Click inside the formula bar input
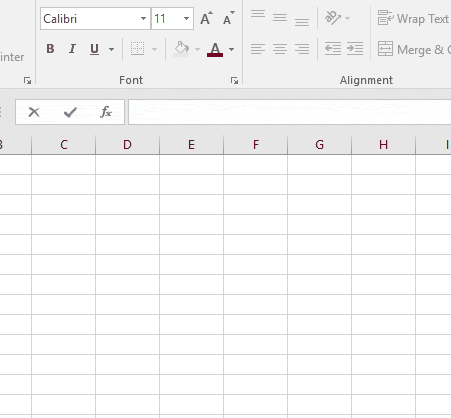The width and height of the screenshot is (451, 418). click(x=290, y=112)
